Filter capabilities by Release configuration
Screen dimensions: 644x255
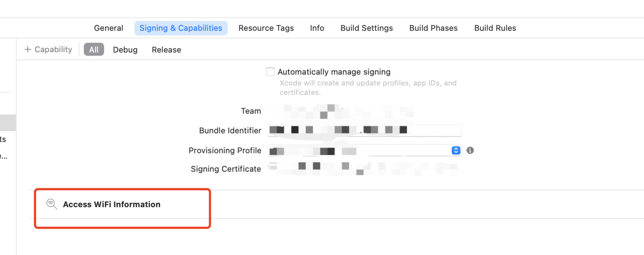point(166,50)
